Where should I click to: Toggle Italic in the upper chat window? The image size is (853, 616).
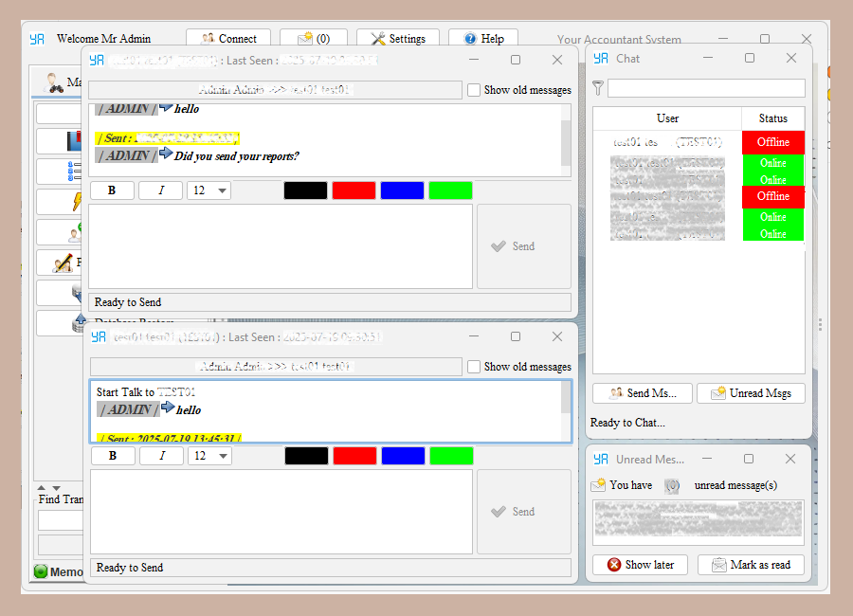pos(160,190)
